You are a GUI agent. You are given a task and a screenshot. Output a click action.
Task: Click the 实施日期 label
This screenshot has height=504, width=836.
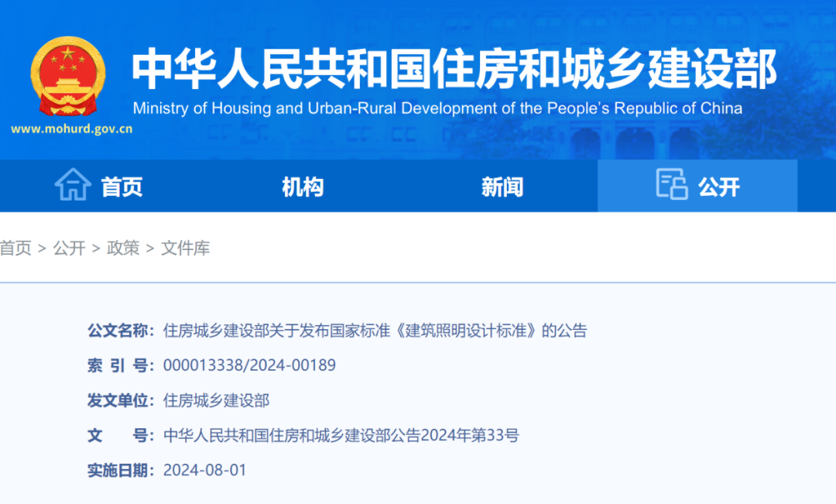[121, 471]
